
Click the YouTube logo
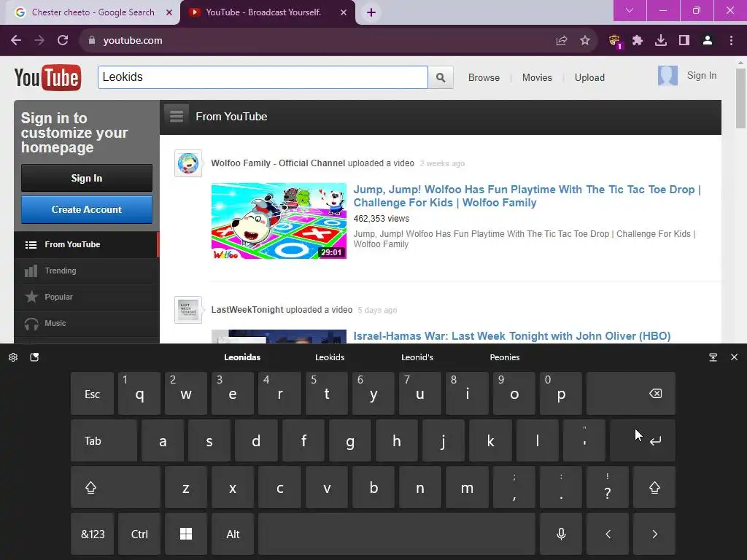pyautogui.click(x=47, y=77)
